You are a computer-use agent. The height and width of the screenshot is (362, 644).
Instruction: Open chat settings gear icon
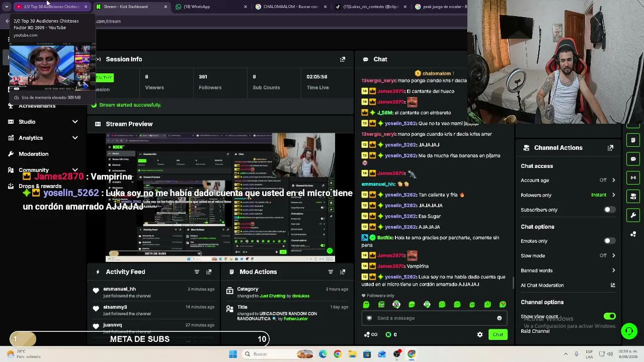click(x=480, y=335)
